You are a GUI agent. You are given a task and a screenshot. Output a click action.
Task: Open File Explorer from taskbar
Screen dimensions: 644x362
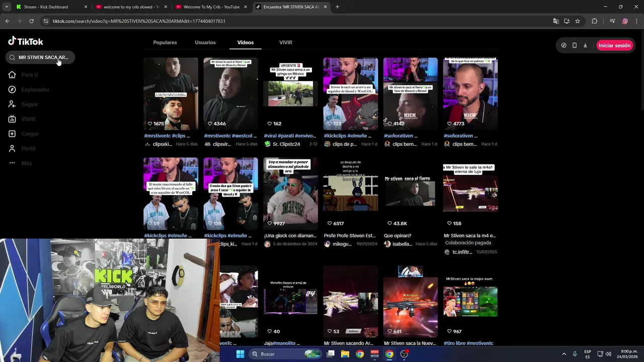point(345,354)
